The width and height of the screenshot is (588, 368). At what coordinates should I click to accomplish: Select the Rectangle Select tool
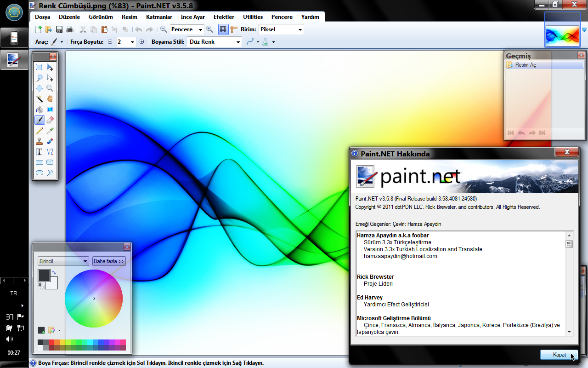click(x=40, y=67)
